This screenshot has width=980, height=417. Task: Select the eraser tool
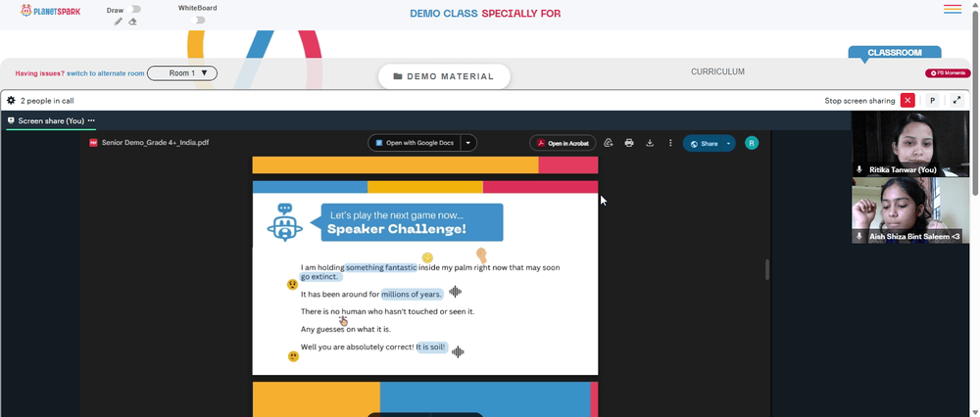tap(132, 22)
